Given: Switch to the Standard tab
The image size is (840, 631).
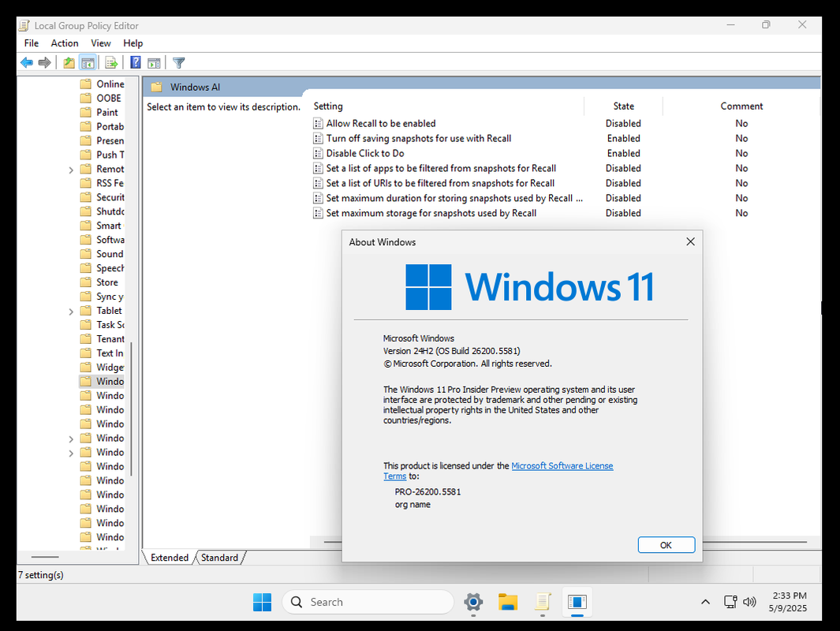Looking at the screenshot, I should 219,558.
